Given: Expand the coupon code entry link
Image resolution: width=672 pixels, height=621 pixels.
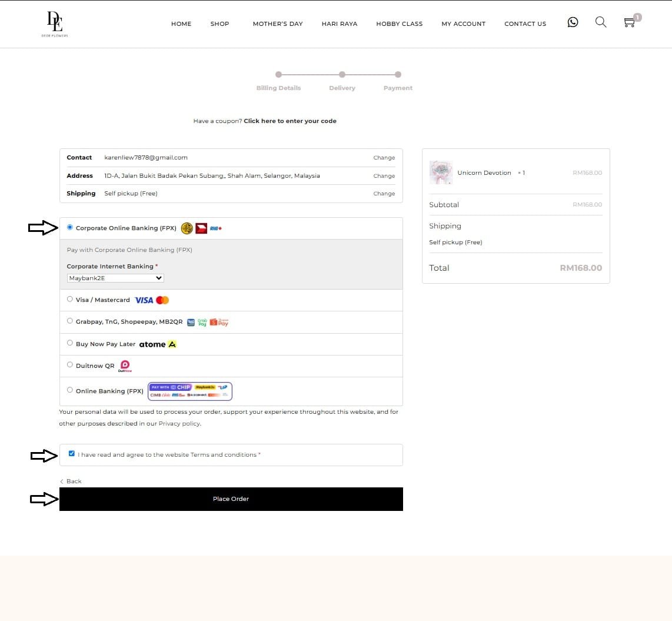Looking at the screenshot, I should point(290,121).
